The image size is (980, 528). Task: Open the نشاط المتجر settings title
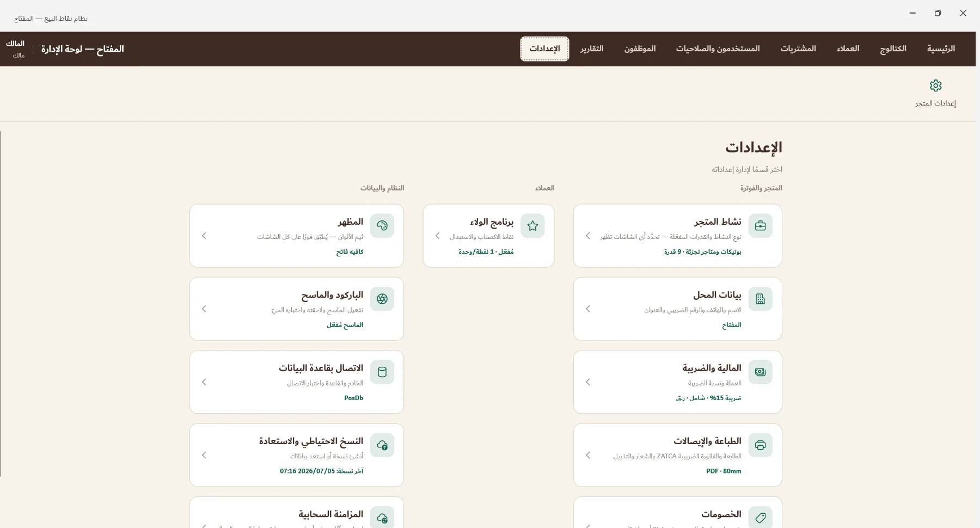718,222
